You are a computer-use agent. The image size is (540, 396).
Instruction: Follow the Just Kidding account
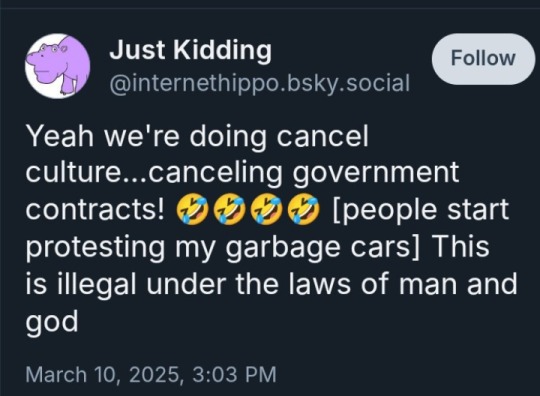pos(483,59)
